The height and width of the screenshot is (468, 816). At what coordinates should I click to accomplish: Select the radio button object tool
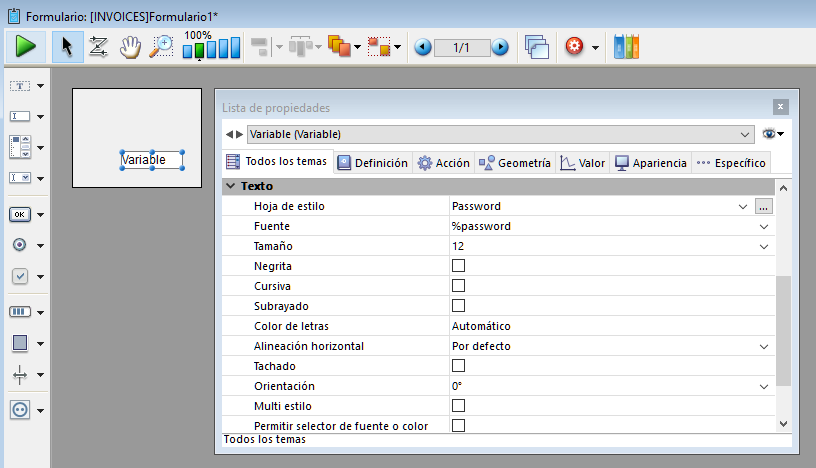(20, 245)
